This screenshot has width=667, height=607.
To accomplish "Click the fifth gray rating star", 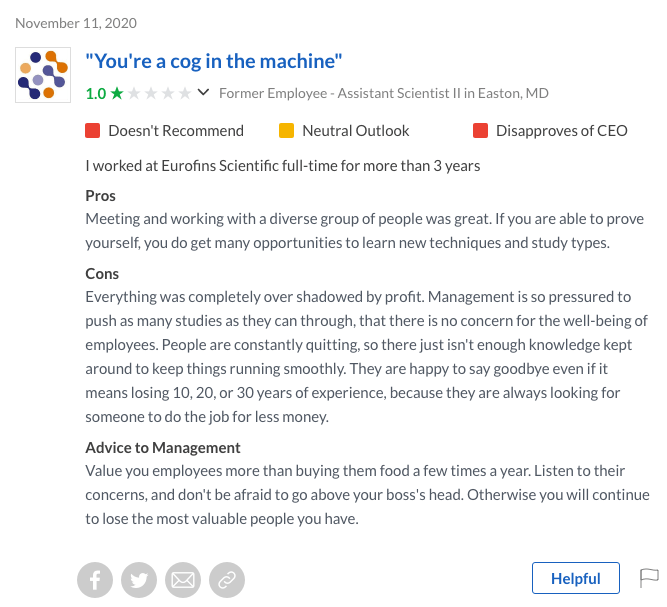I will tap(185, 94).
